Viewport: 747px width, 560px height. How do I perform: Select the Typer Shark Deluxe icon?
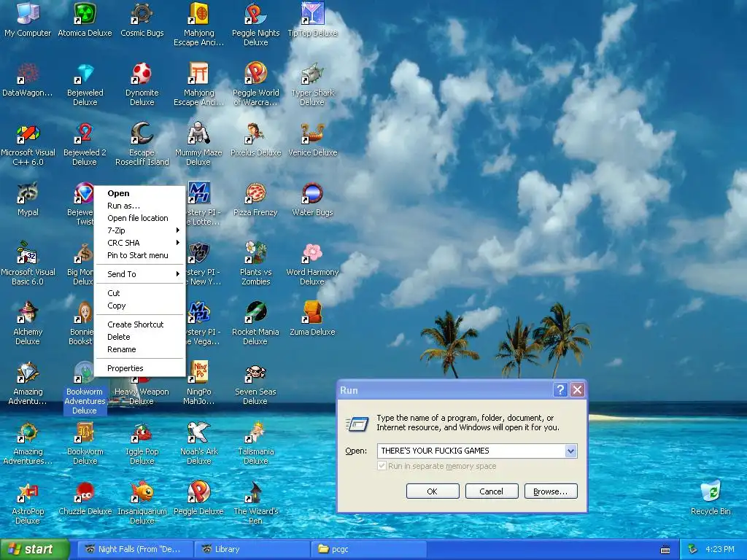click(312, 74)
